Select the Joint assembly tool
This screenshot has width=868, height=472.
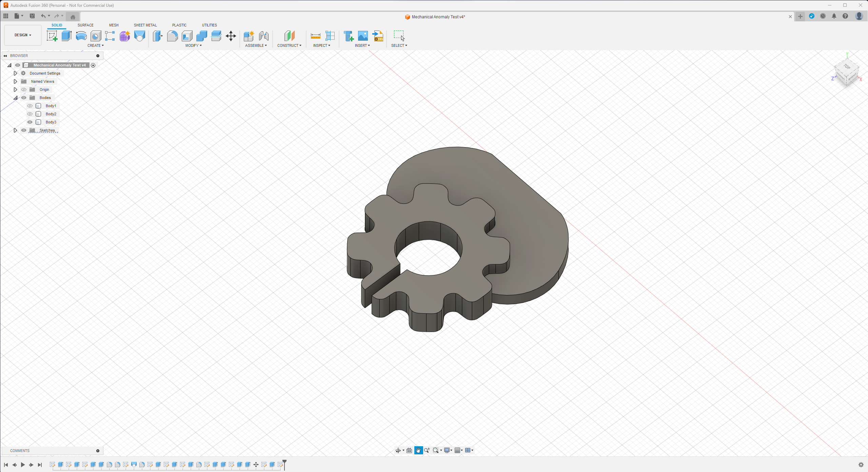(x=263, y=36)
